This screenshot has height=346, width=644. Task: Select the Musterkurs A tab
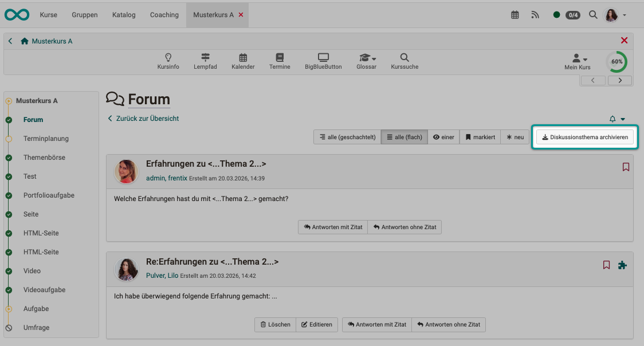tap(213, 15)
